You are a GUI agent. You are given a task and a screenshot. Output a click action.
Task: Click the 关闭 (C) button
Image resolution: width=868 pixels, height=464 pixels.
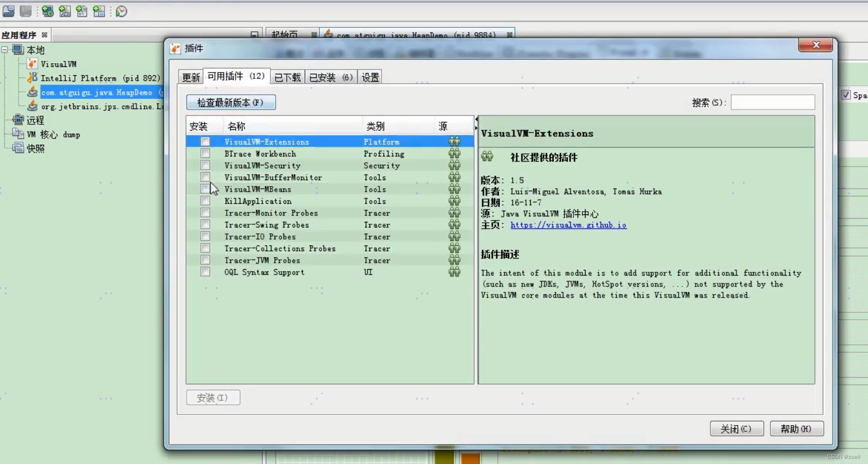736,429
